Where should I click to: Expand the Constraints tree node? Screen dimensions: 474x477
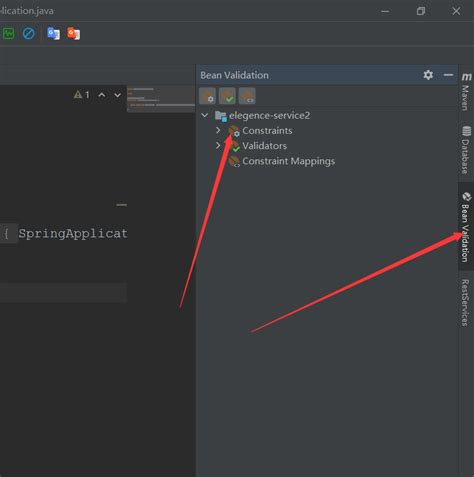pos(218,130)
